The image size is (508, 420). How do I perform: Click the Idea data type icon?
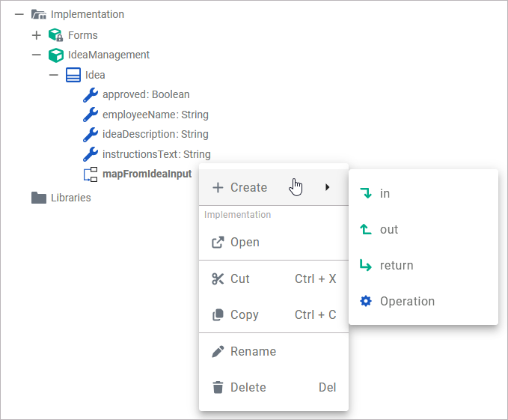[73, 75]
